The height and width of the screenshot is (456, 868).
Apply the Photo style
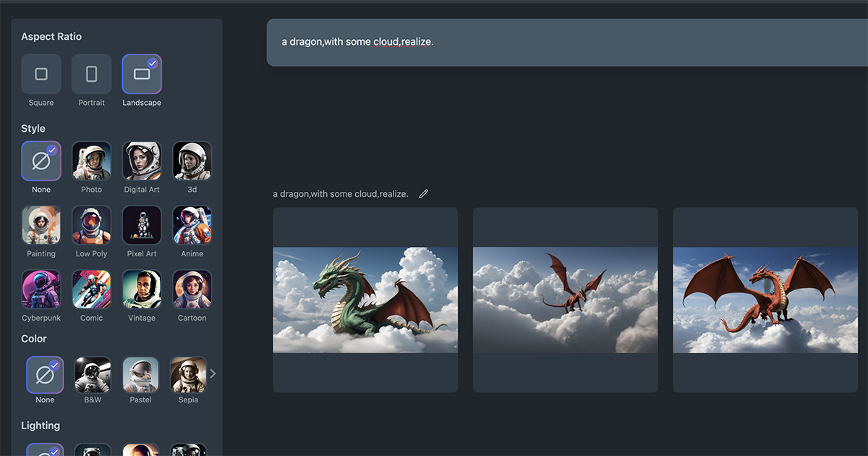91,161
